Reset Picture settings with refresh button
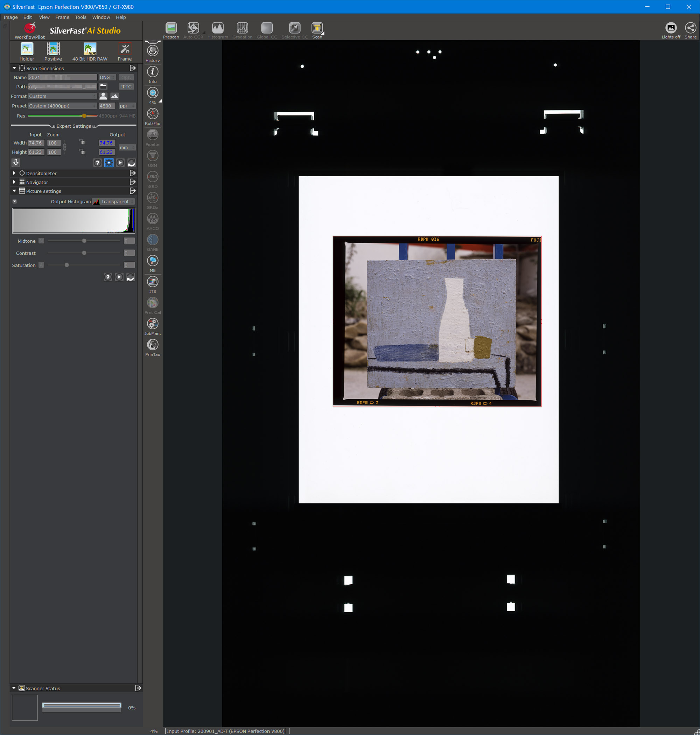 pos(131,277)
